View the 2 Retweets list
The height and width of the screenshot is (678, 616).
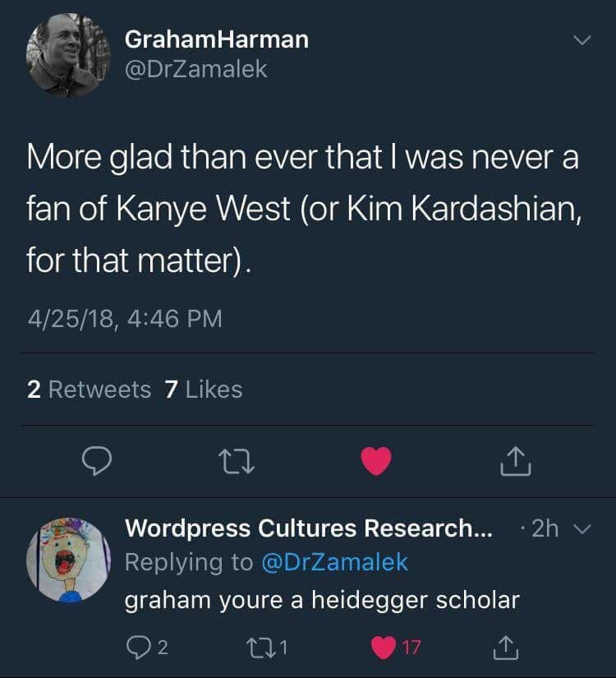(x=89, y=389)
